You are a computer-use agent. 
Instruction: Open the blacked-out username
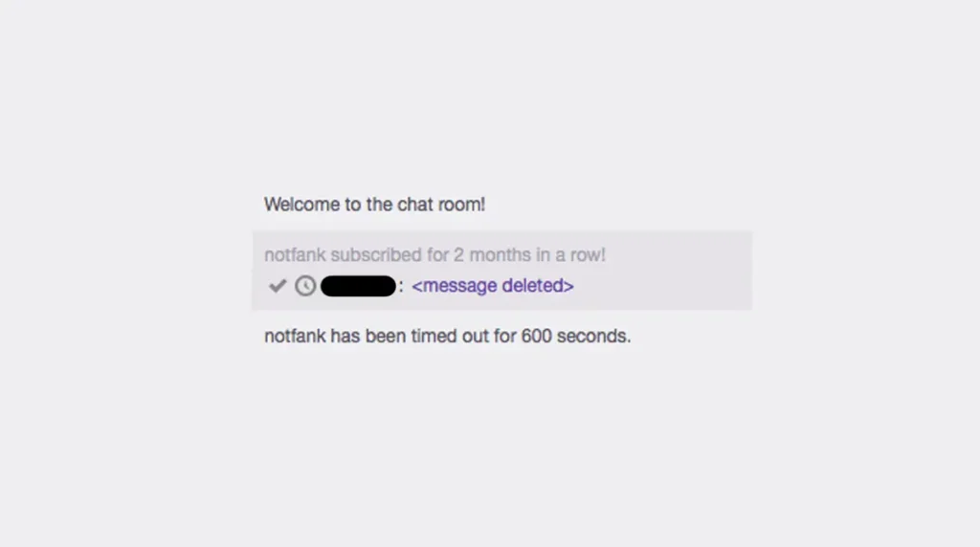coord(358,286)
